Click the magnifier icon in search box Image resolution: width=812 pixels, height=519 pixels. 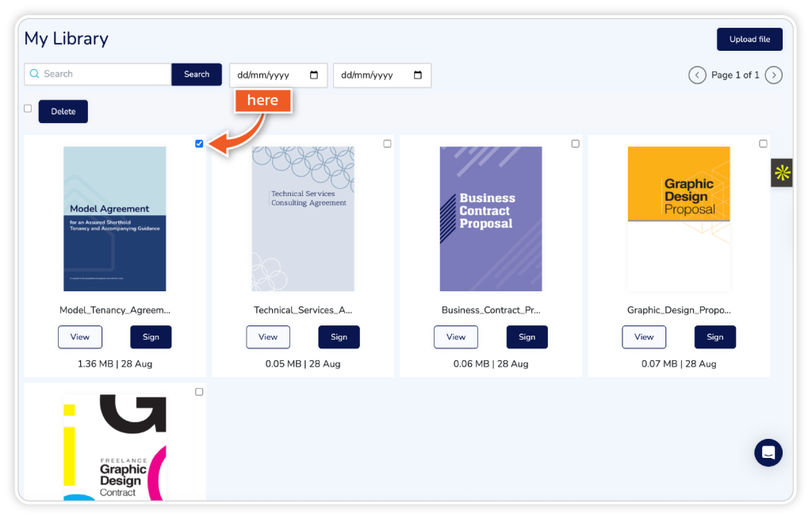tap(34, 74)
